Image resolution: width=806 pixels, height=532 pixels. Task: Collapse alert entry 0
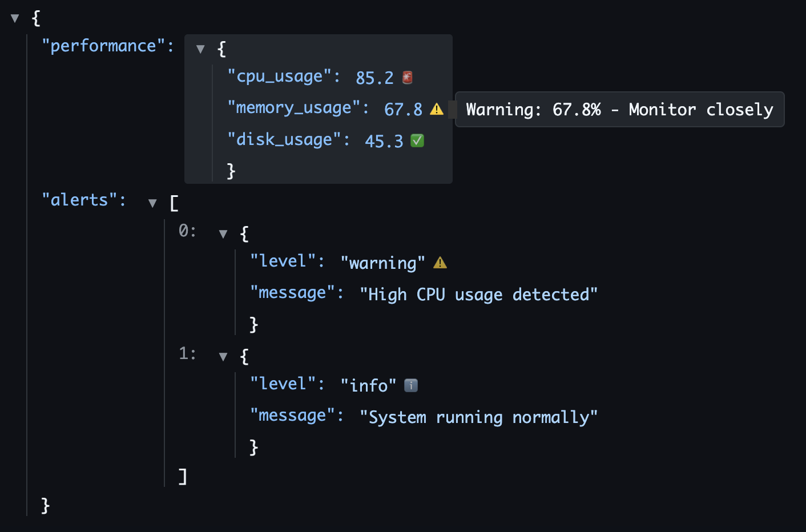[x=223, y=233]
